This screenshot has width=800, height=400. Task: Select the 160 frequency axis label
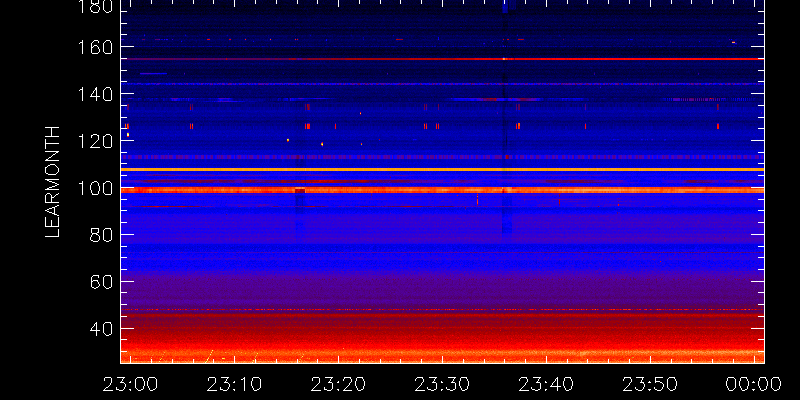(95, 47)
